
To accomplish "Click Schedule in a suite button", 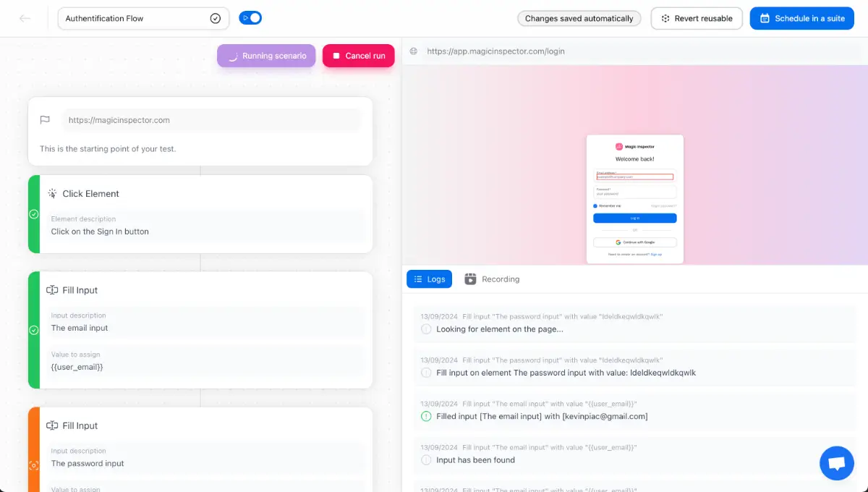I will 802,18.
